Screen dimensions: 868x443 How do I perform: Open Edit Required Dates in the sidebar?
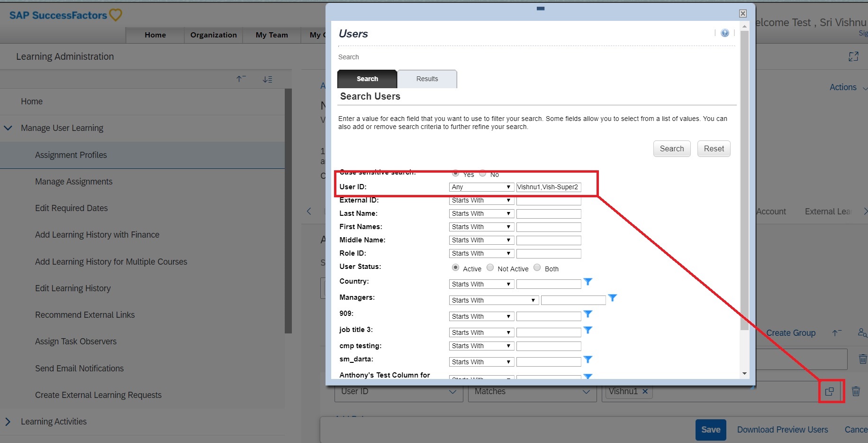pos(71,208)
